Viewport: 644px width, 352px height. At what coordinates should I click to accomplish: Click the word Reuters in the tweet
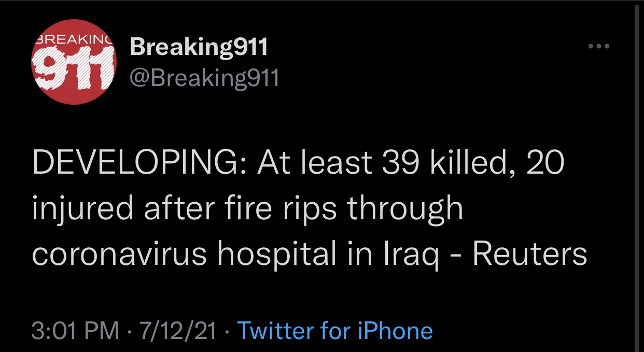[530, 255]
